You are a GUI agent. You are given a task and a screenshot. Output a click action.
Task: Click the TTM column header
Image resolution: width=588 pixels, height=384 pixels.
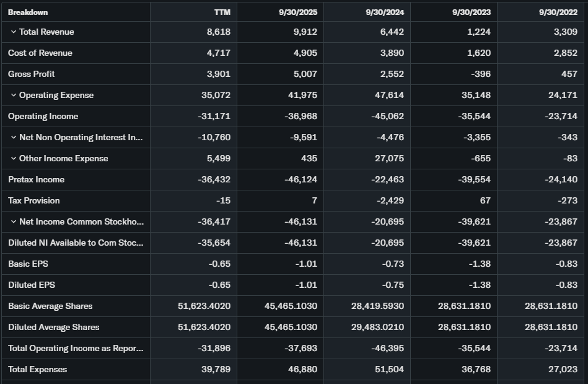point(222,12)
